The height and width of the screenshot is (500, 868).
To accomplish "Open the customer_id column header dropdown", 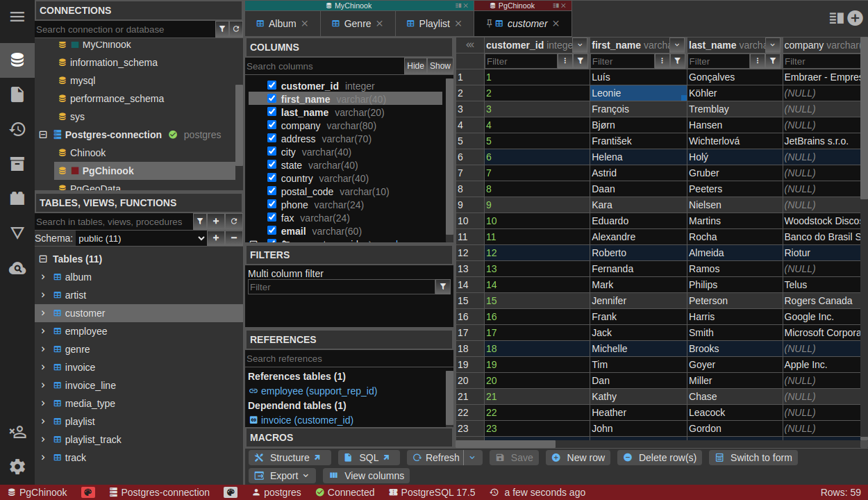I will pyautogui.click(x=579, y=44).
